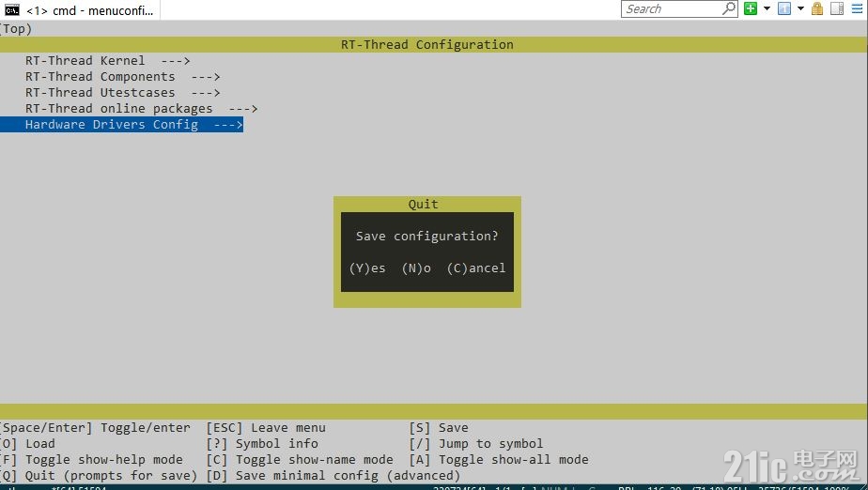The image size is (868, 490).
Task: Click the magnifier icon in search box
Action: (729, 8)
